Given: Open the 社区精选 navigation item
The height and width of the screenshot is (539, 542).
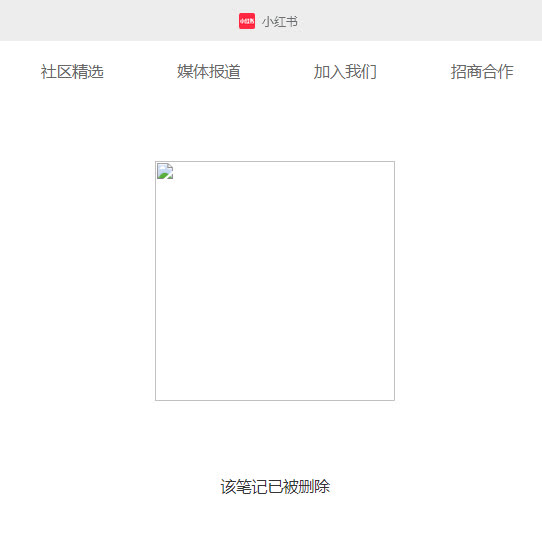Looking at the screenshot, I should tap(72, 72).
